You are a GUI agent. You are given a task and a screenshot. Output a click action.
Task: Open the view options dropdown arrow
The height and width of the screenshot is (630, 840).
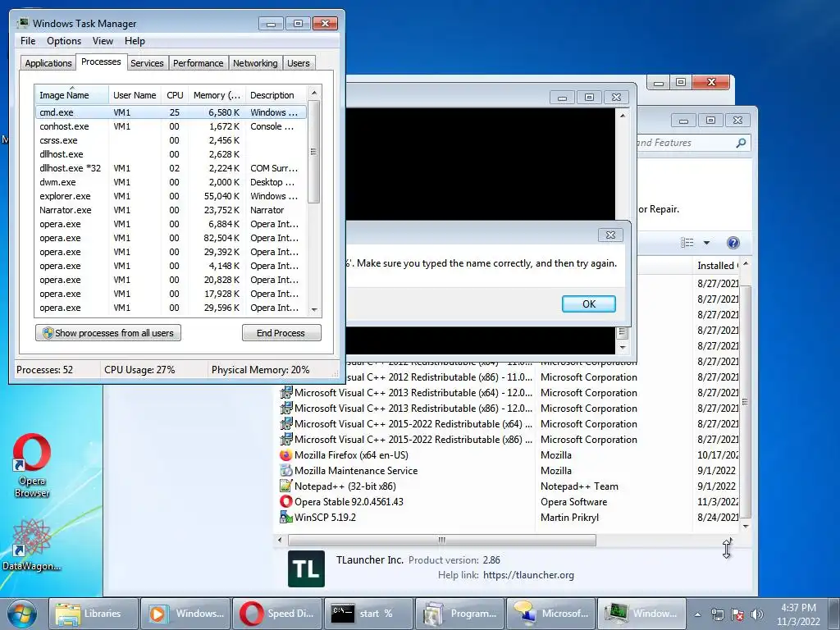click(706, 243)
